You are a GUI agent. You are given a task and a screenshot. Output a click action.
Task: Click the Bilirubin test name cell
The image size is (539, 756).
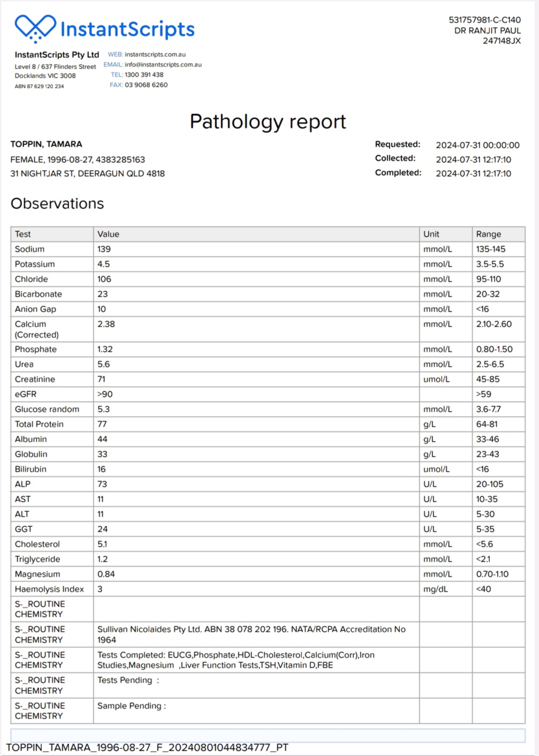(31, 470)
